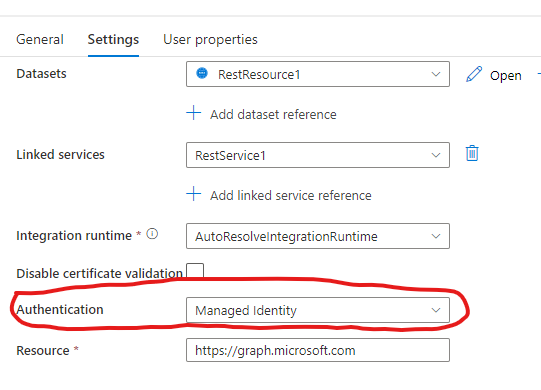Click Add dataset reference link
Viewport: 541px width, 390px height.
[273, 114]
